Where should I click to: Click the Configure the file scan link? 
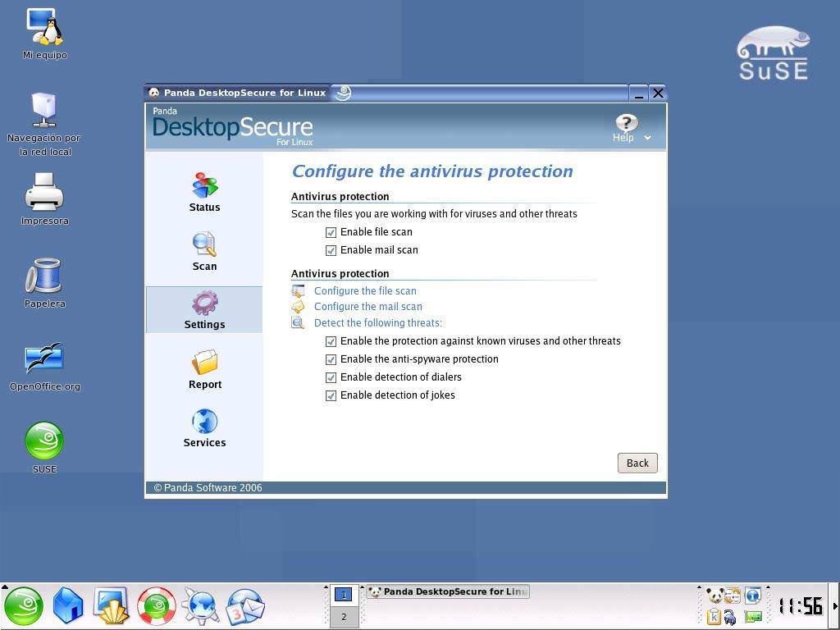364,290
